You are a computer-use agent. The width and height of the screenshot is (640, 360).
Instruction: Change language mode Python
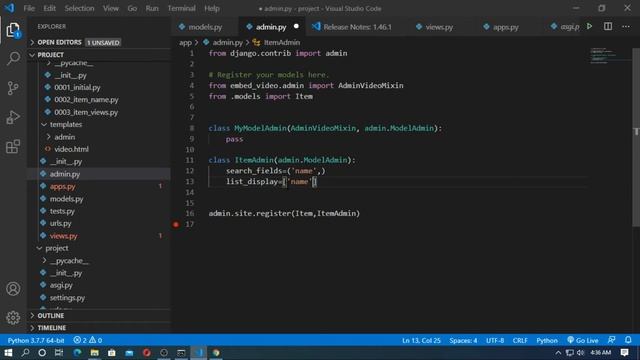point(547,340)
